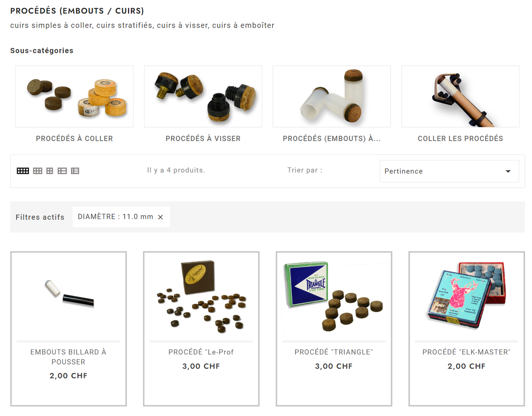Image resolution: width=532 pixels, height=416 pixels.
Task: Click the COLLER LES PROCÉDÉS link
Action: [x=460, y=138]
